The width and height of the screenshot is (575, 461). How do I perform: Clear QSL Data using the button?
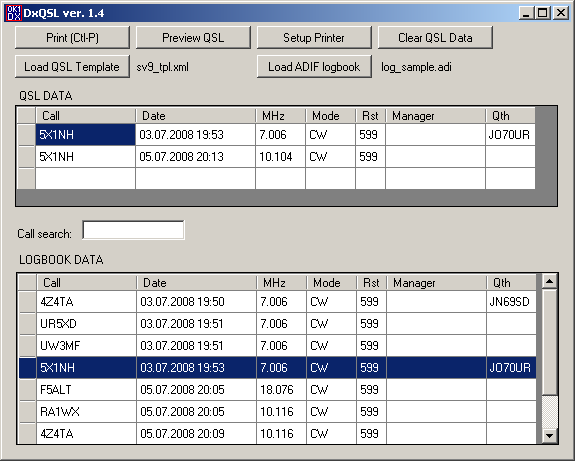tap(435, 37)
